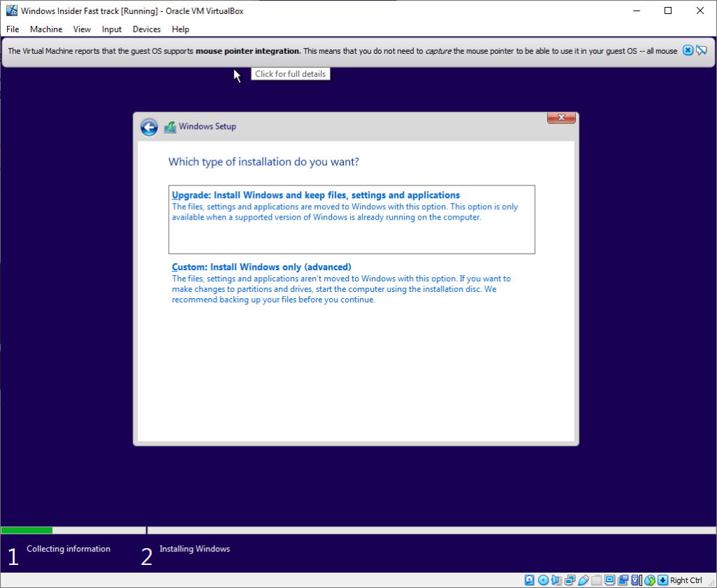Click the status bar resize grip

point(712,583)
